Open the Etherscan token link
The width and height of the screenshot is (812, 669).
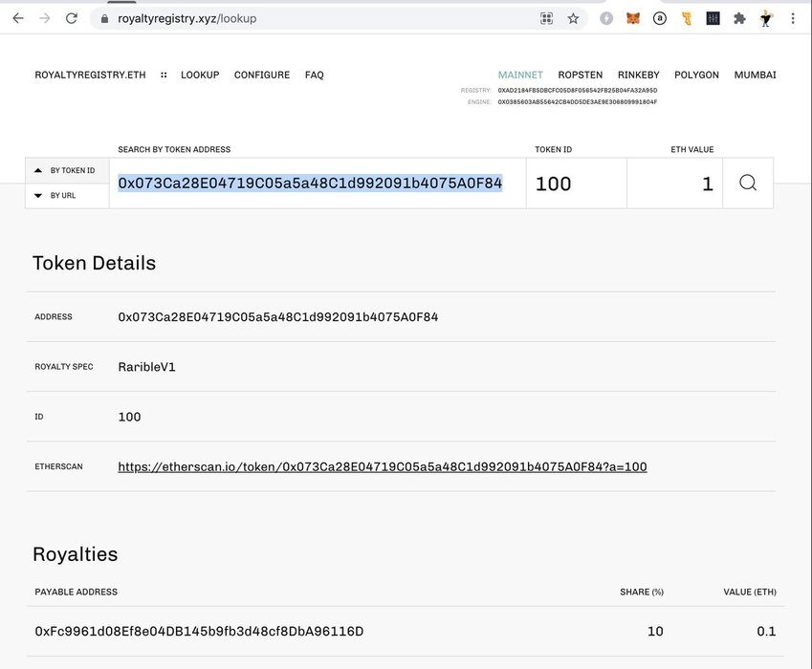tap(383, 466)
